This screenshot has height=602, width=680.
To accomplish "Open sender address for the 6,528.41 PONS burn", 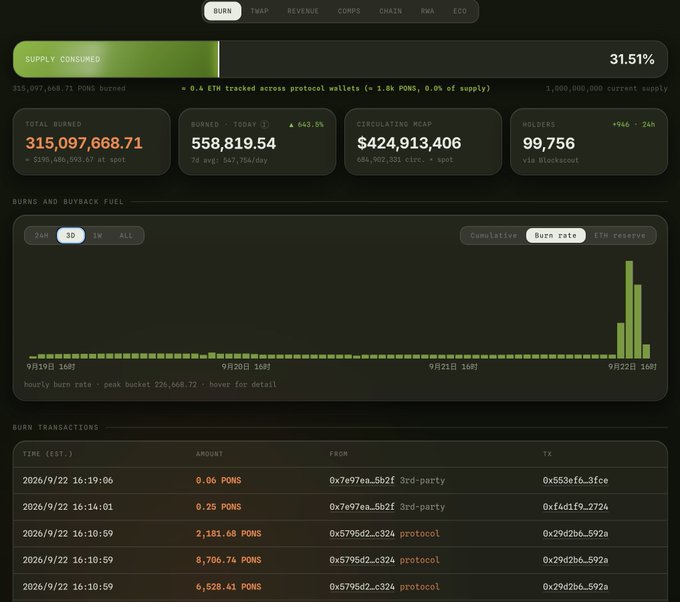I will point(362,587).
